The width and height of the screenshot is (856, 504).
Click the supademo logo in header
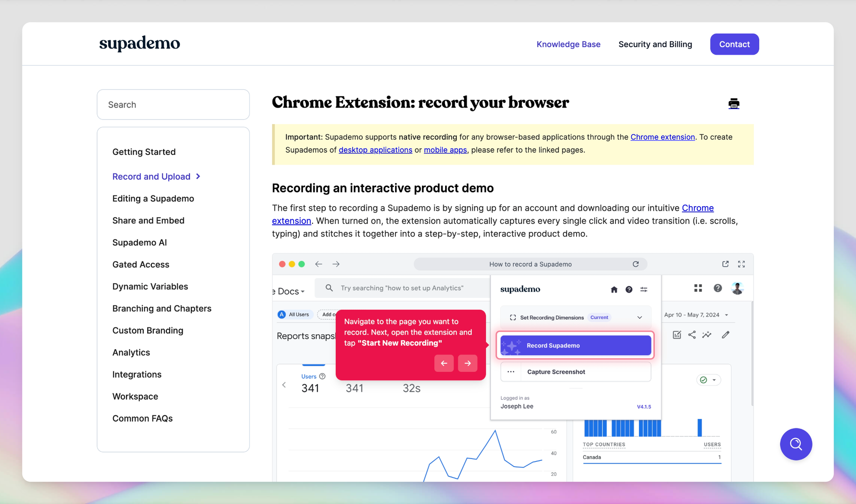140,44
